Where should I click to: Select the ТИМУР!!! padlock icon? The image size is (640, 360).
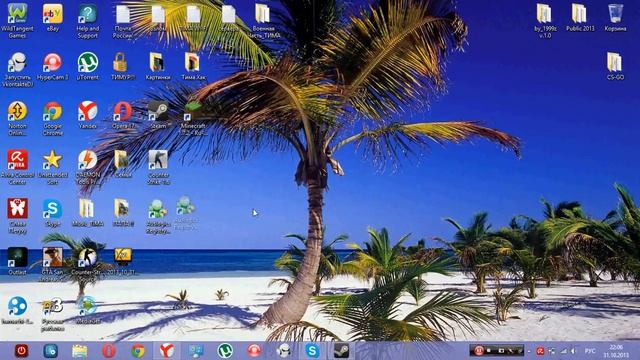point(122,66)
